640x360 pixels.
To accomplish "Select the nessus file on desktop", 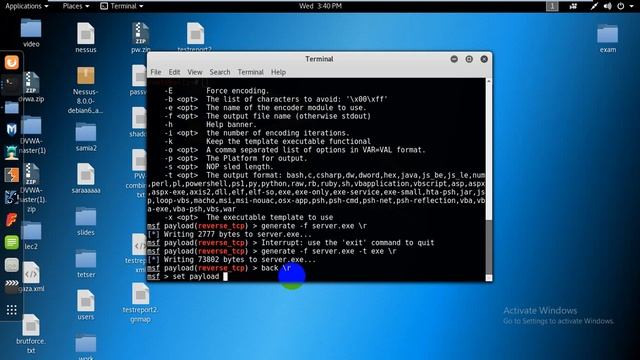I will [86, 38].
